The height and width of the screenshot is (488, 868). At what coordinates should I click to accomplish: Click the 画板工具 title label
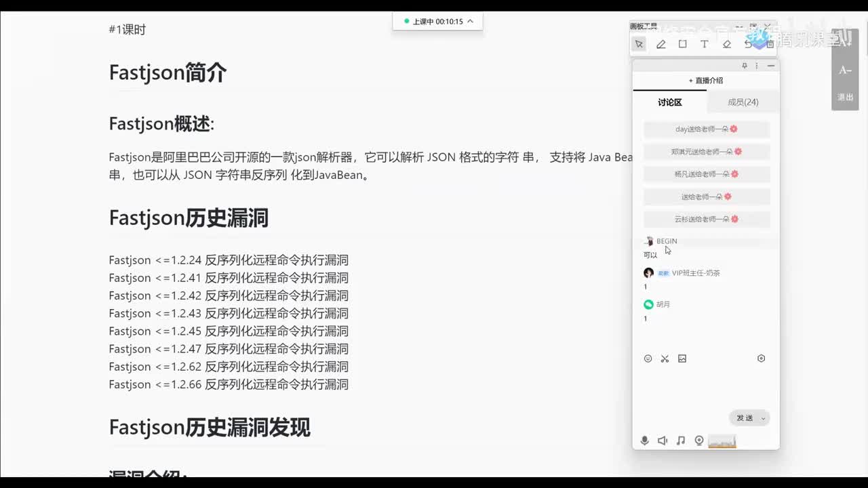(644, 26)
